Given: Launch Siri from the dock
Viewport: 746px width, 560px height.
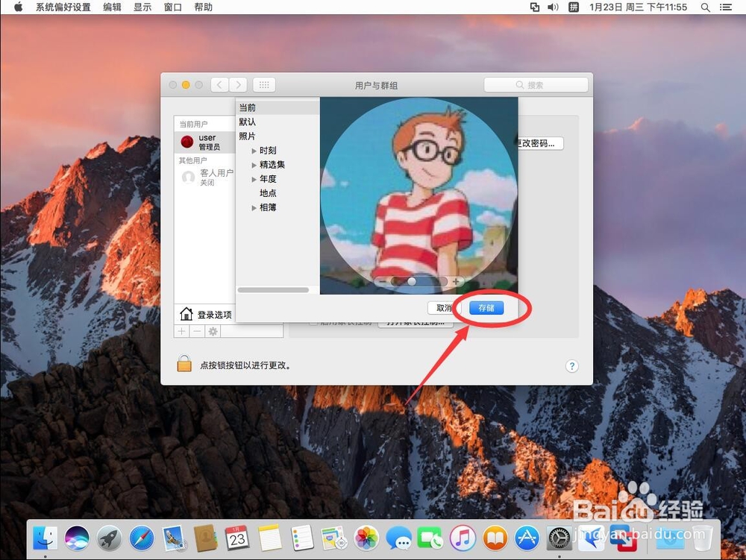Looking at the screenshot, I should [x=77, y=538].
